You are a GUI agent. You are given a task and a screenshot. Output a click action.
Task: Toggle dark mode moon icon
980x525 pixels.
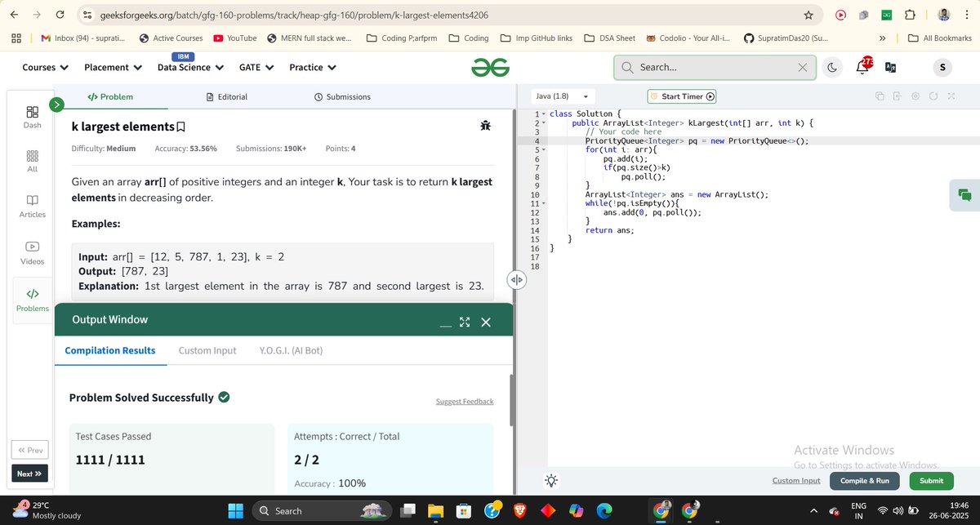(x=831, y=68)
